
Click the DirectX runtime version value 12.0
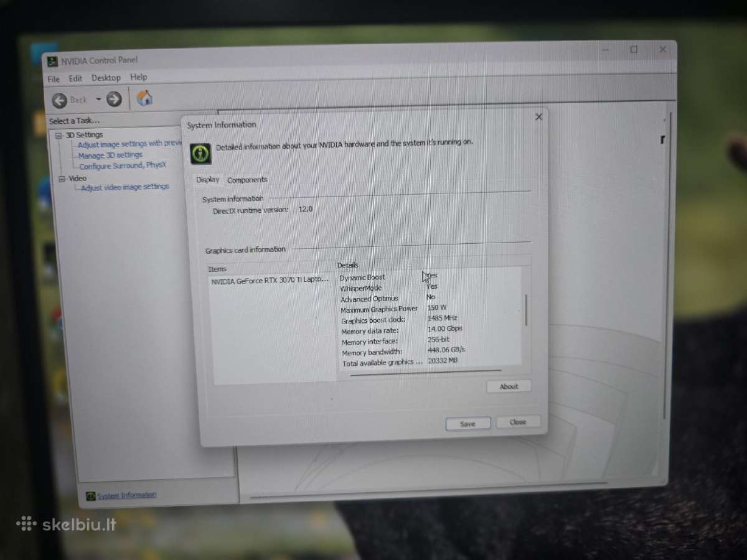306,209
